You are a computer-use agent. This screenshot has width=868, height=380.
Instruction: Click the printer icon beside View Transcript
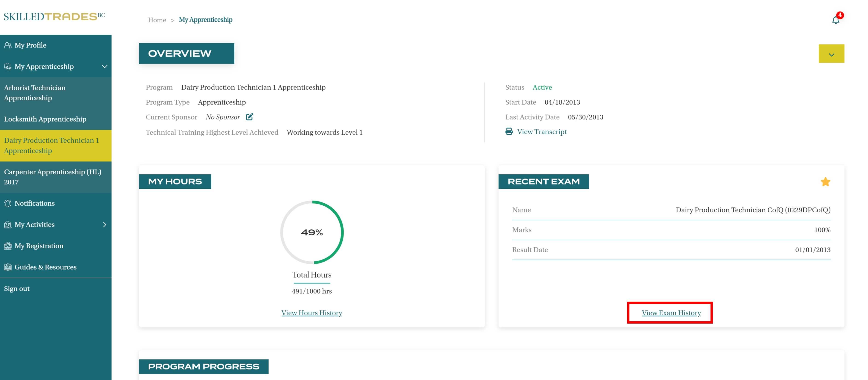click(x=509, y=132)
